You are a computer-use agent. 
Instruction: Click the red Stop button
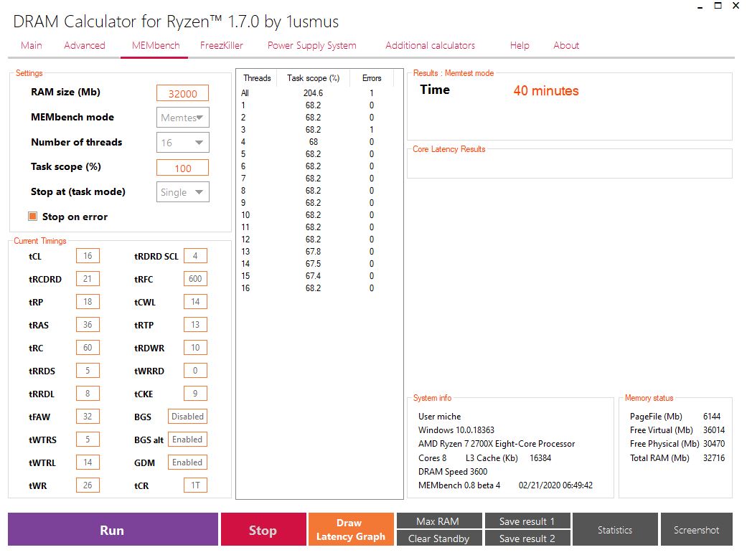[x=263, y=529]
